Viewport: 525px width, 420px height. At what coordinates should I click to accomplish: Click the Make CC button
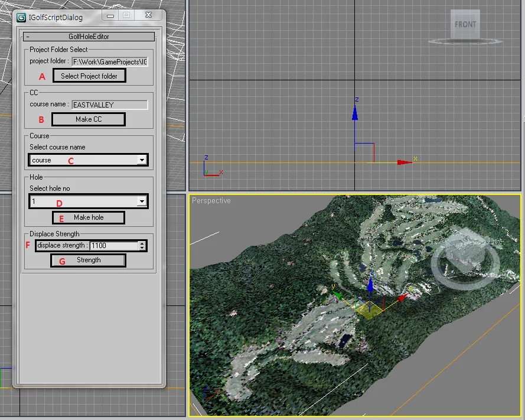[89, 119]
